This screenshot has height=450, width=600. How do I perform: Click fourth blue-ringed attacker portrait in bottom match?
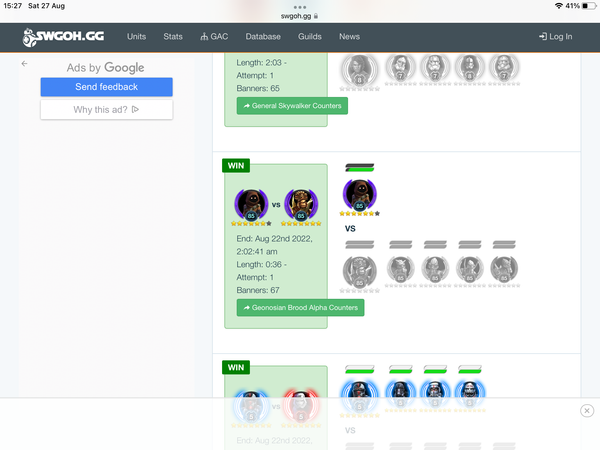coord(470,394)
